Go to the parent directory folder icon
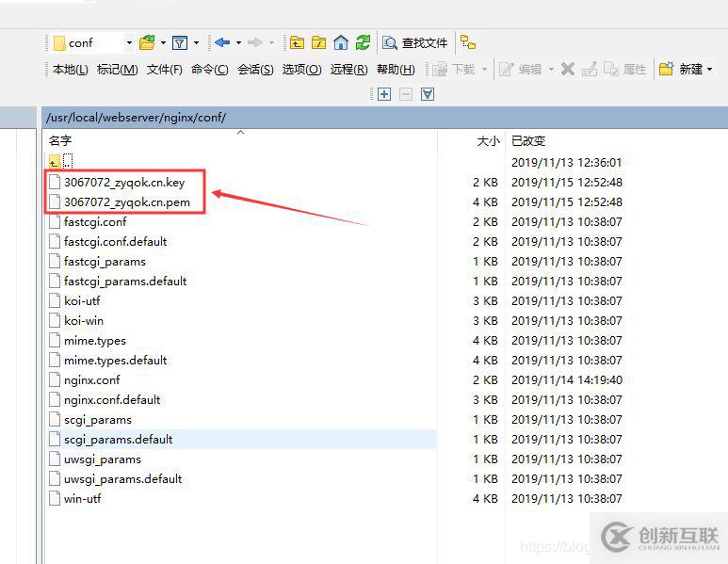This screenshot has height=564, width=728. pyautogui.click(x=297, y=42)
